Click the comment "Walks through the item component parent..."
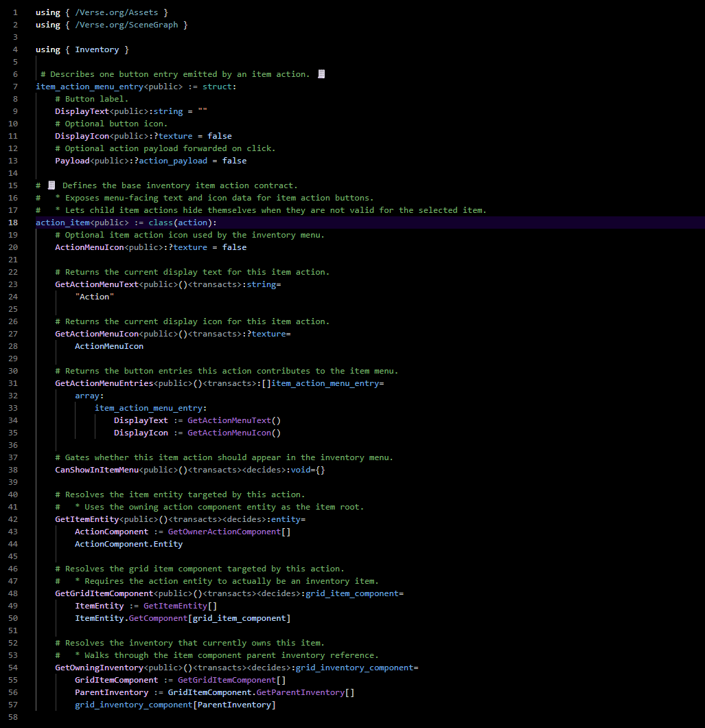 click(x=231, y=656)
